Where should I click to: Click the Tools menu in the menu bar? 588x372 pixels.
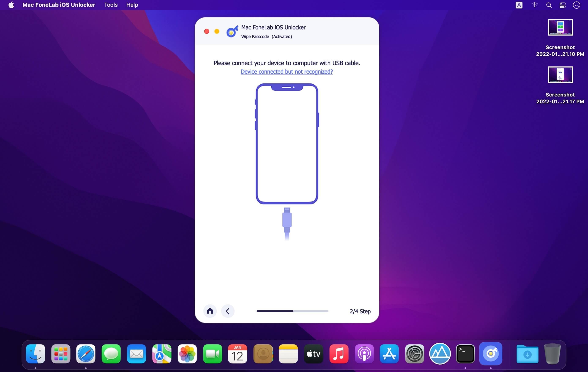click(111, 5)
